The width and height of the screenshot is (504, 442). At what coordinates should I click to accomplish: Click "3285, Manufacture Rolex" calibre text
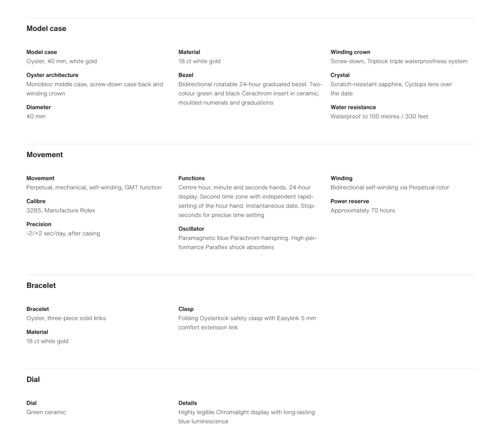[61, 210]
